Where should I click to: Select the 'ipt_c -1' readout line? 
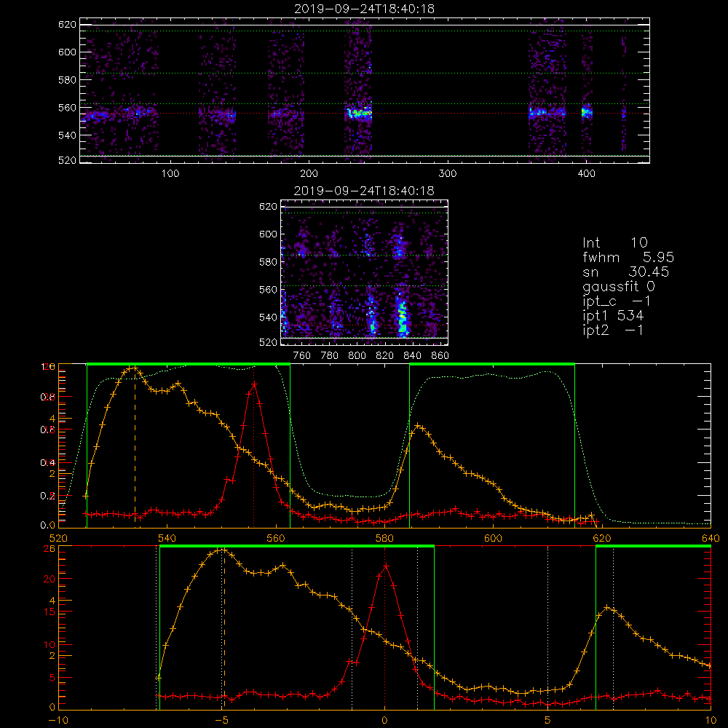pyautogui.click(x=617, y=301)
